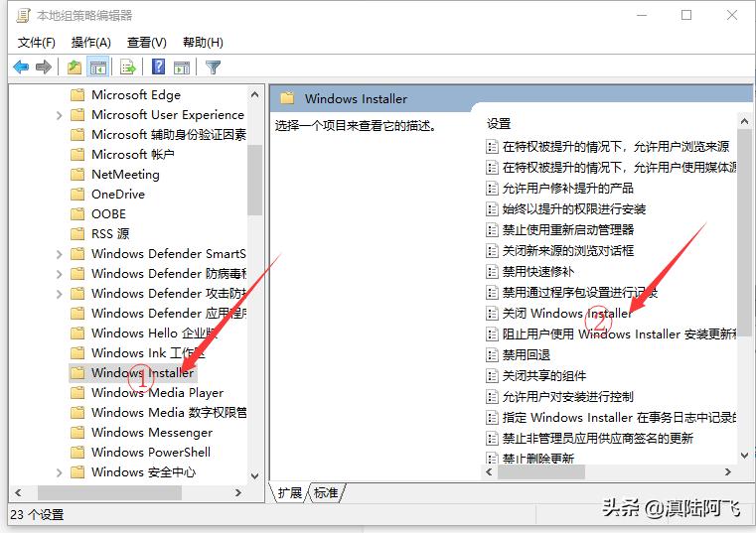Expand Windows 安全中心 node
This screenshot has height=533, width=756.
[x=59, y=472]
